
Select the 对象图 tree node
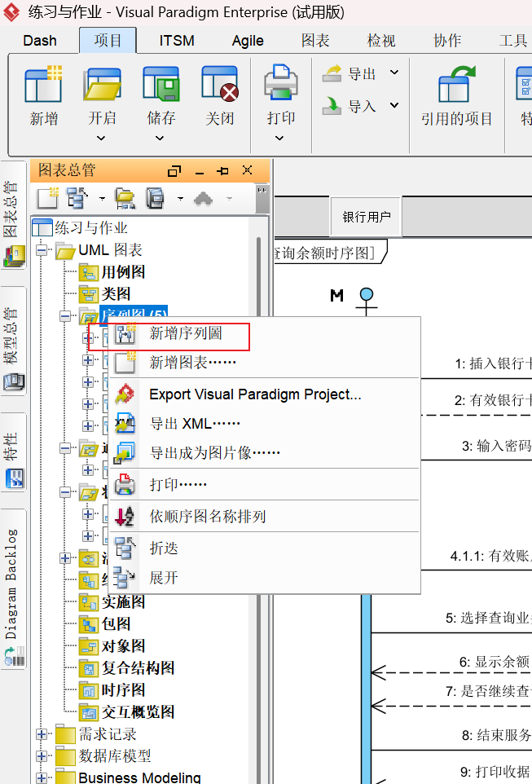click(x=123, y=646)
